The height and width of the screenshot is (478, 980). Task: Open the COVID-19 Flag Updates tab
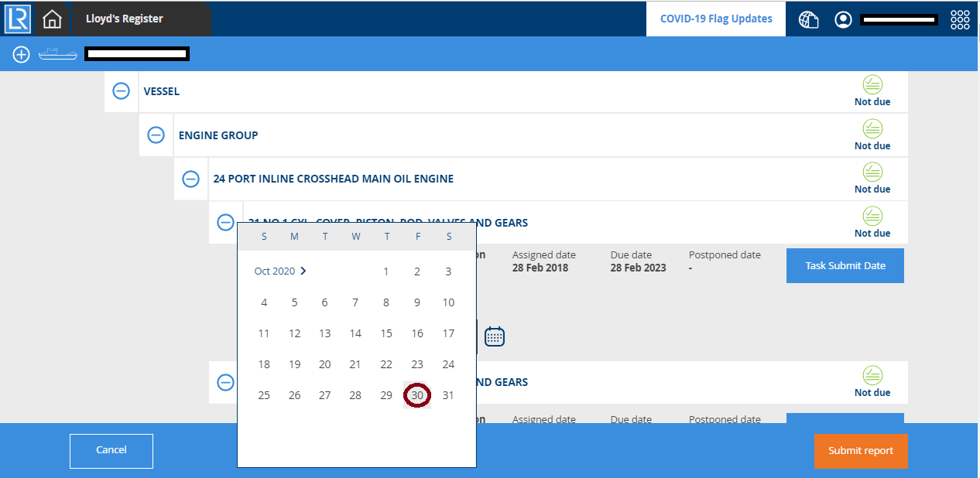tap(716, 19)
